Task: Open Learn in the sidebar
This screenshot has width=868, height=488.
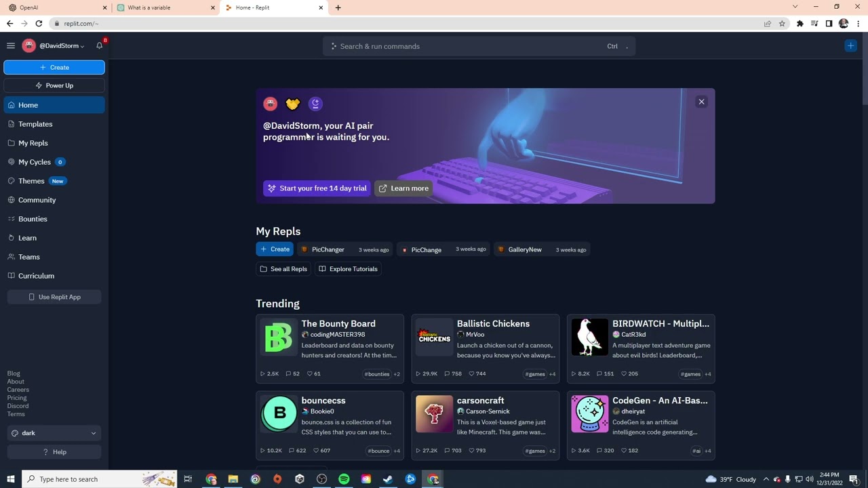Action: (x=54, y=238)
